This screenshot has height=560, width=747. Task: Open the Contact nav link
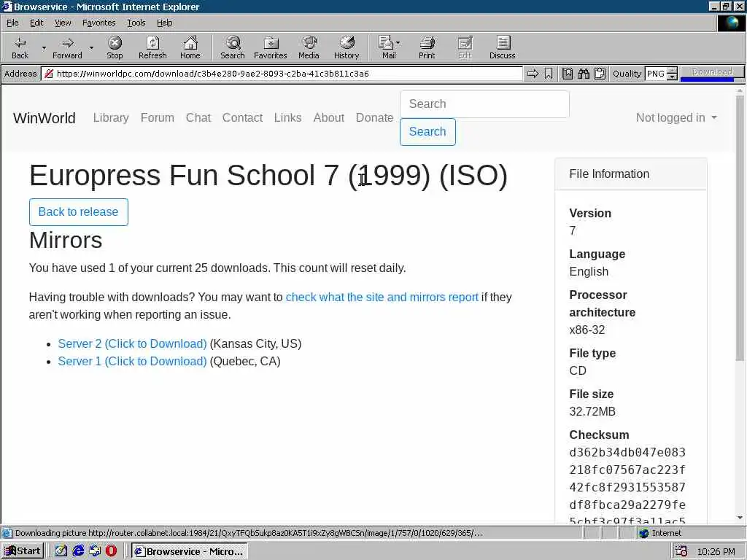point(242,117)
